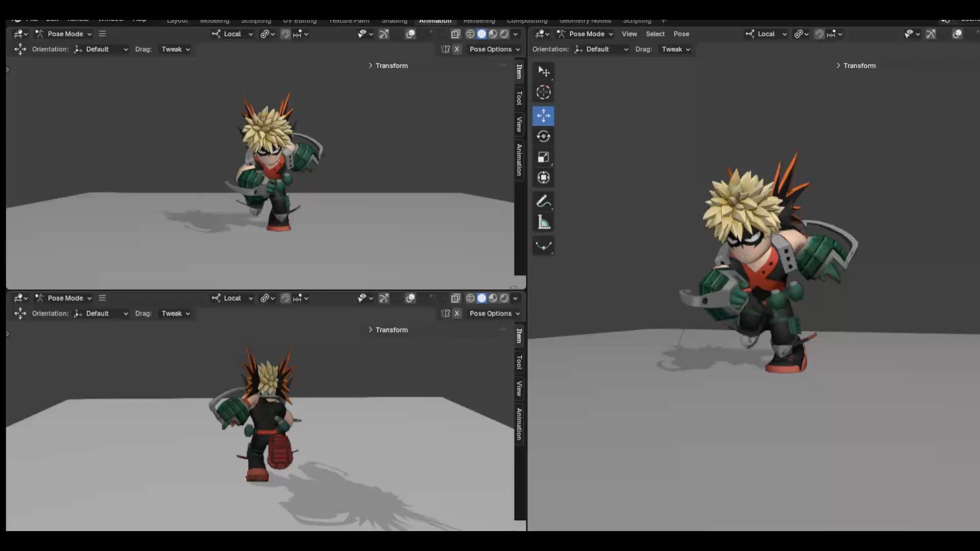
Task: Switch viewport to wireframe shading
Action: coord(470,34)
